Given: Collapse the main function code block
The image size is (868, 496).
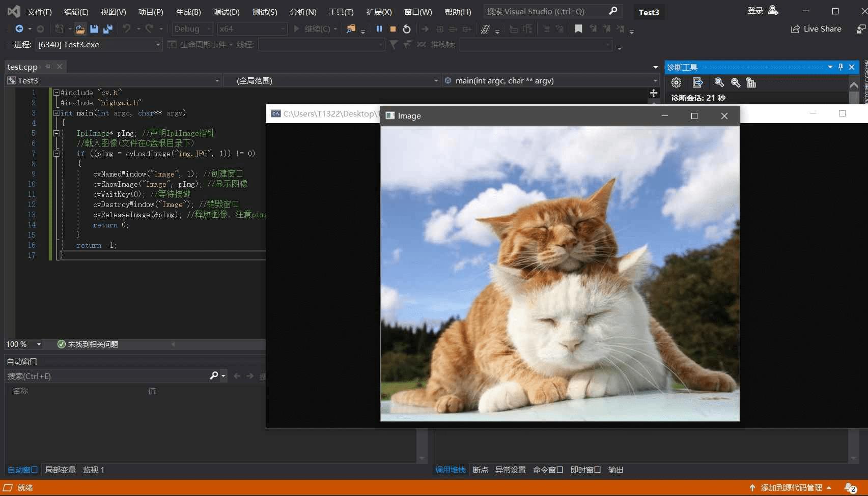Looking at the screenshot, I should [x=57, y=113].
